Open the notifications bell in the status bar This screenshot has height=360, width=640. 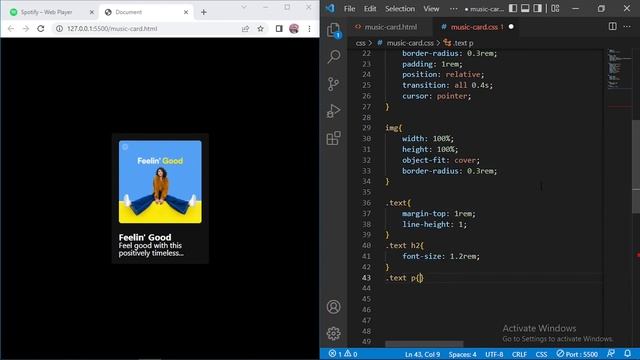(x=628, y=353)
